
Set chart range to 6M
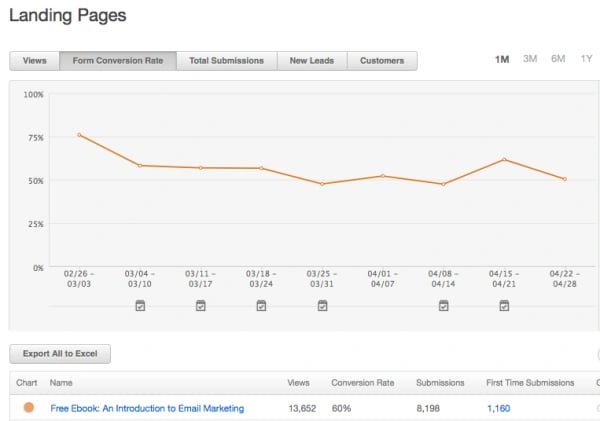point(558,59)
